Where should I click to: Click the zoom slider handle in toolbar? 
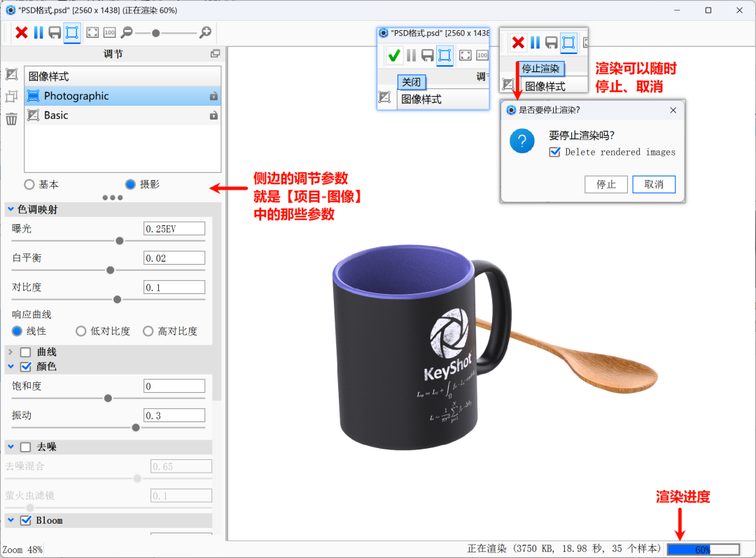tap(155, 34)
